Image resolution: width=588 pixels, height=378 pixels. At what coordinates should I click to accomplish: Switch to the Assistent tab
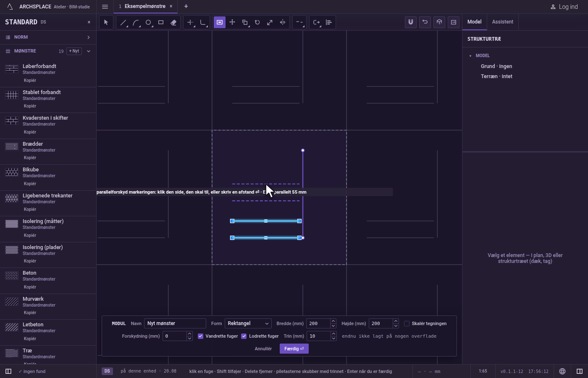503,22
